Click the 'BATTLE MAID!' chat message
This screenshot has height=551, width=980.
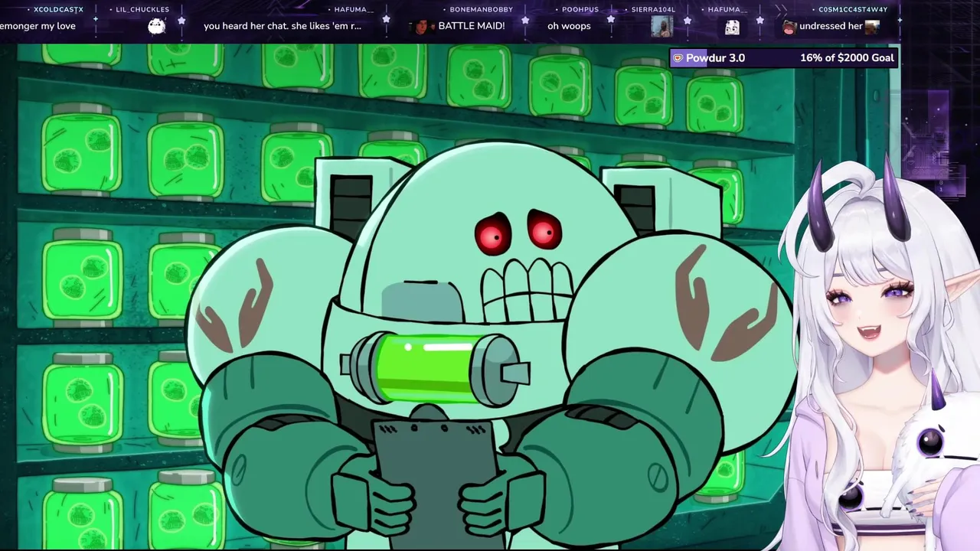point(472,26)
